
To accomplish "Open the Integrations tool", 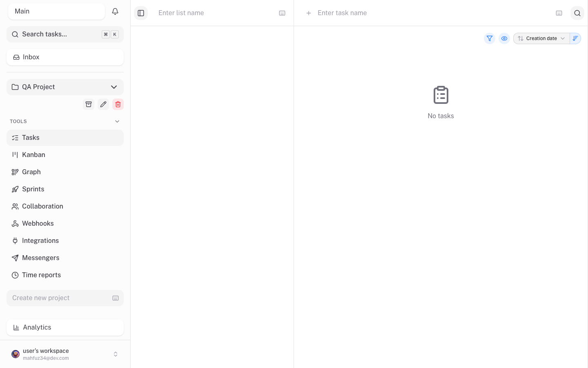I will 65,241.
